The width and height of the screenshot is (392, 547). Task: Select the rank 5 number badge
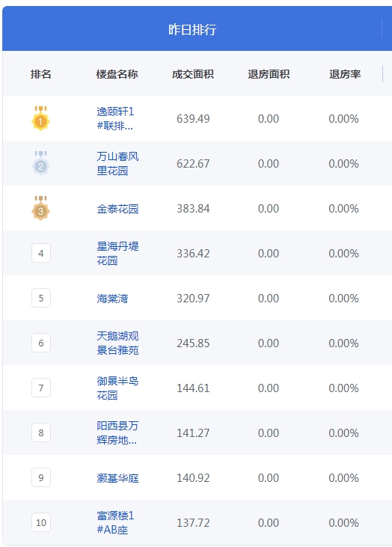(x=41, y=298)
